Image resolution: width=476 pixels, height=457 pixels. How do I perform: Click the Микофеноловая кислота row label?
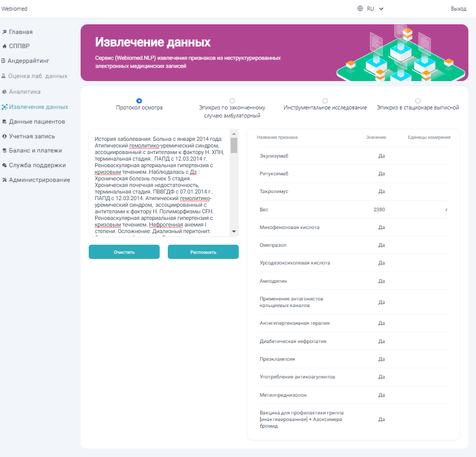click(x=289, y=227)
